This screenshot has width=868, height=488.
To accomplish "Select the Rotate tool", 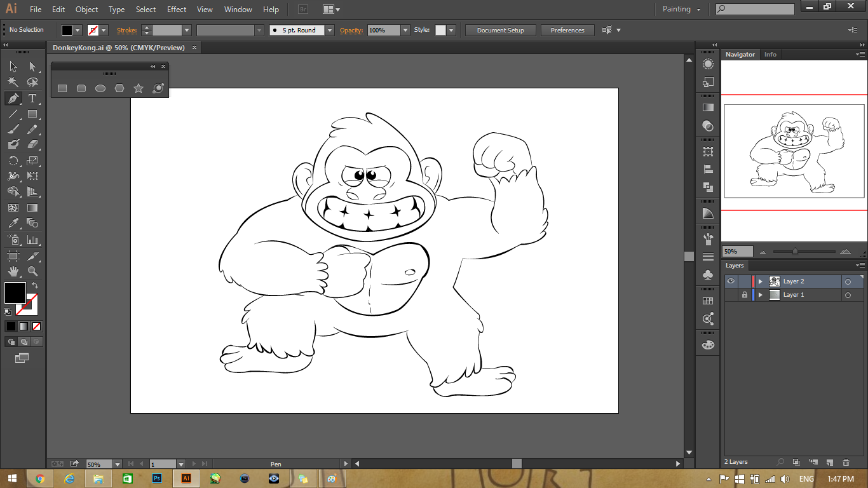I will tap(13, 161).
